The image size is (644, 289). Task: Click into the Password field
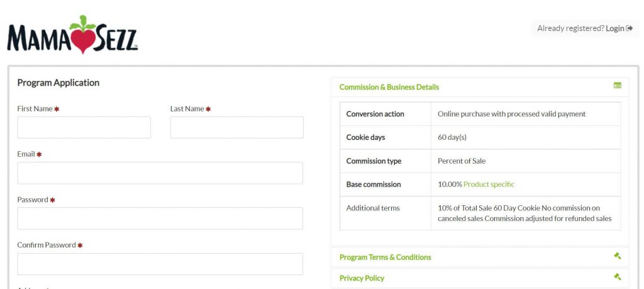pos(160,218)
